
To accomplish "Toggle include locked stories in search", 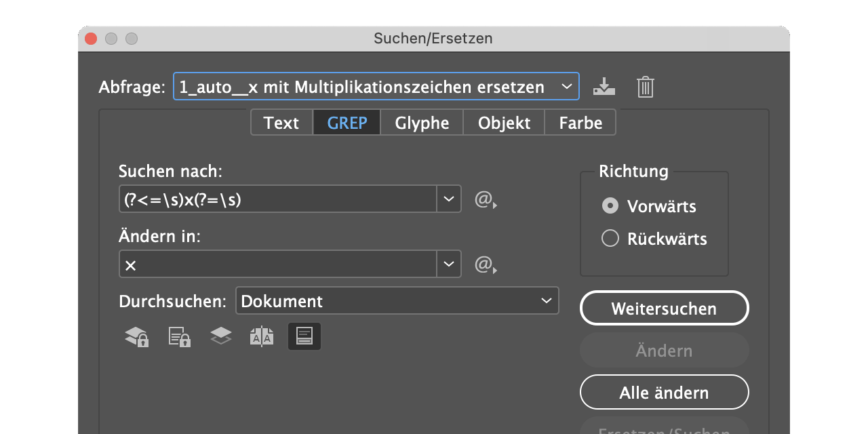I will pyautogui.click(x=178, y=336).
